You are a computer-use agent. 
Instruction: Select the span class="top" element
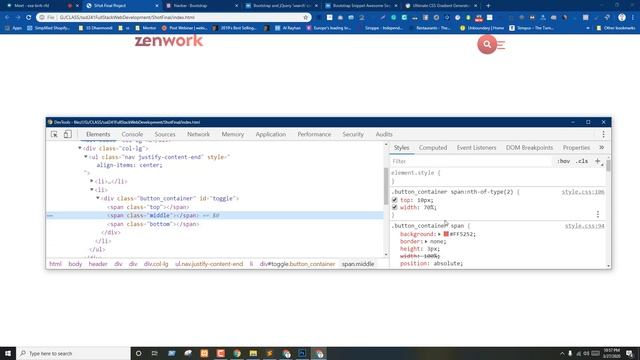coord(148,207)
